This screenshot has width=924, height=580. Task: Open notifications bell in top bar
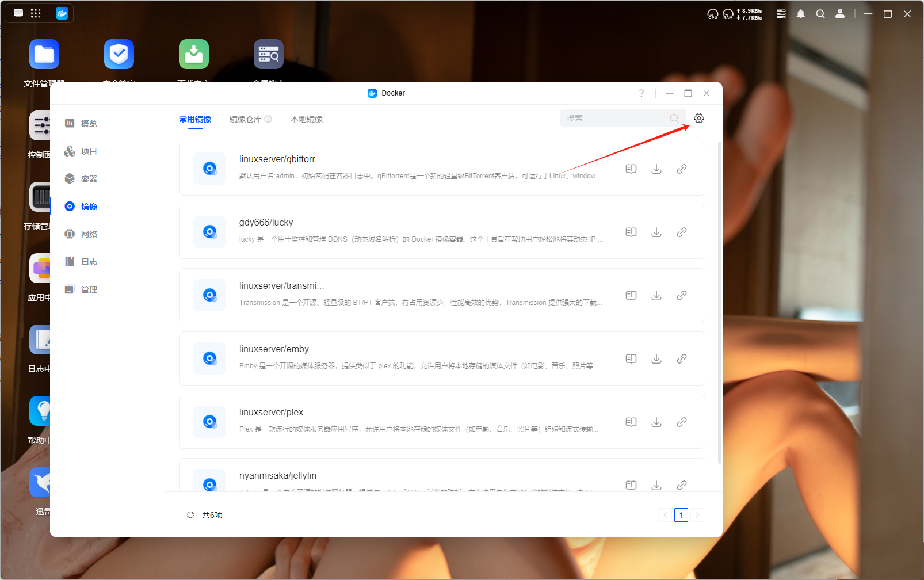801,14
